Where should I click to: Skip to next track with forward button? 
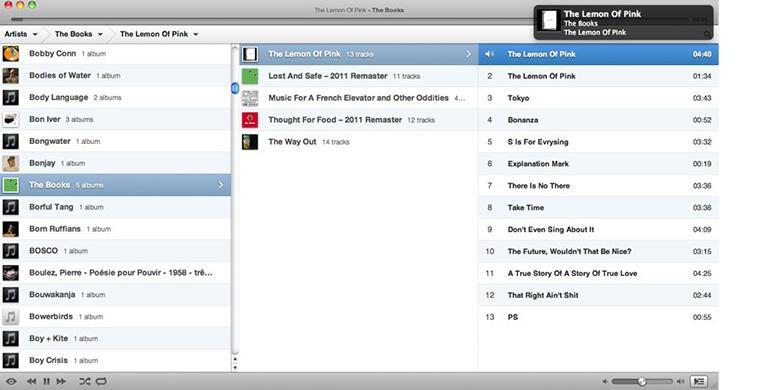[61, 382]
